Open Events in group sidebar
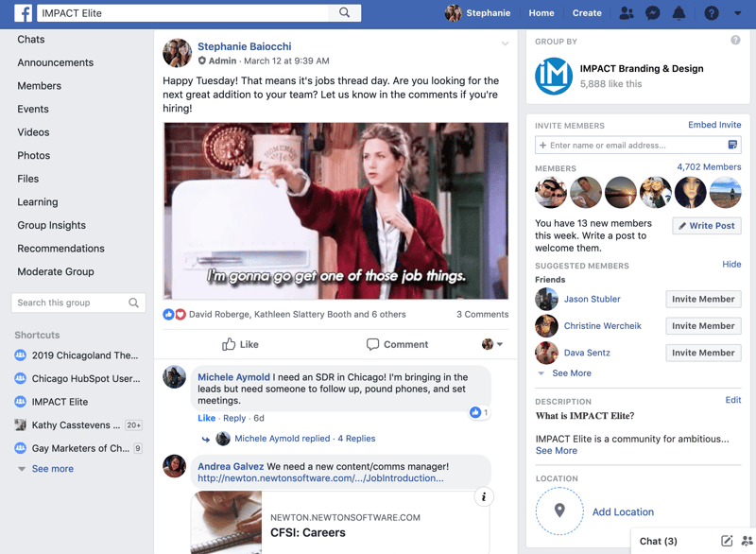 33,109
